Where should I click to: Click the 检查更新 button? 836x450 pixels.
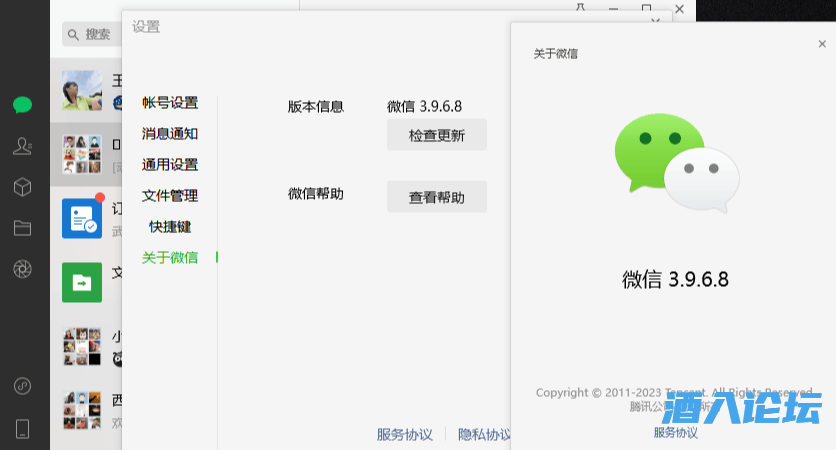pos(437,135)
